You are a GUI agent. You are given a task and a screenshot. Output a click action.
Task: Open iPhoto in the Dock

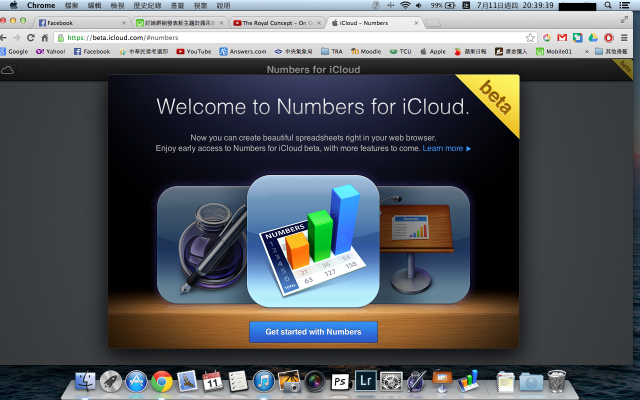[x=289, y=381]
